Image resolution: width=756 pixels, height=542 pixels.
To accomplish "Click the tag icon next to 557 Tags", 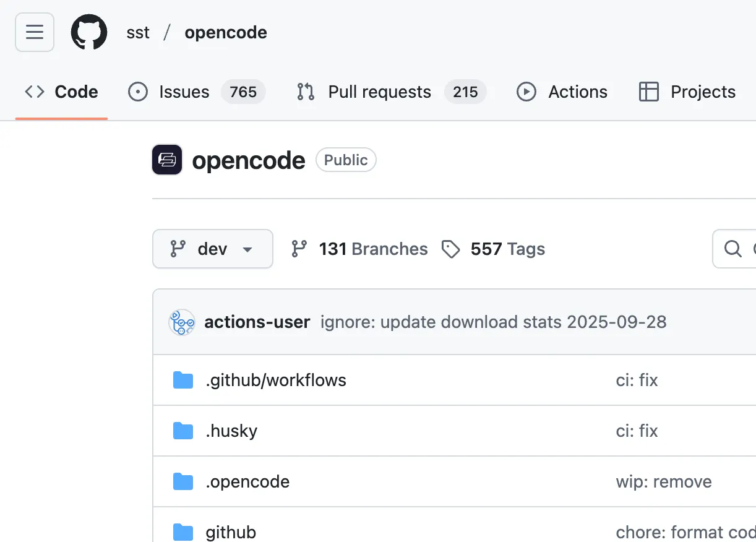I will pos(451,249).
